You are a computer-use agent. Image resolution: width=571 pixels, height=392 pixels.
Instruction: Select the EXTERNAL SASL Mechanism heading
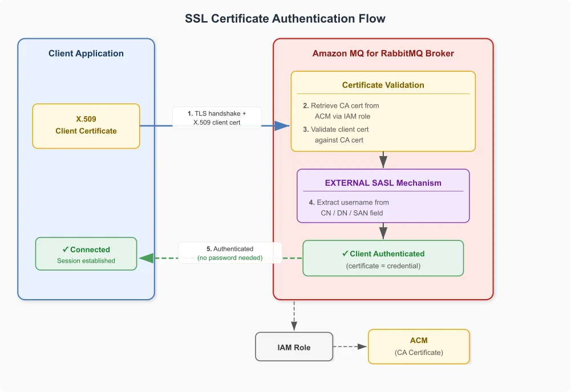pos(383,183)
